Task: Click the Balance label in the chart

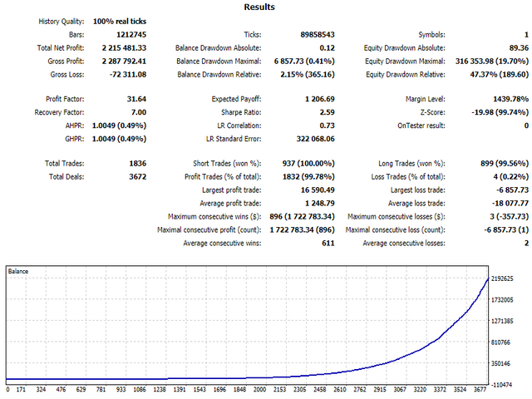Action: point(20,271)
